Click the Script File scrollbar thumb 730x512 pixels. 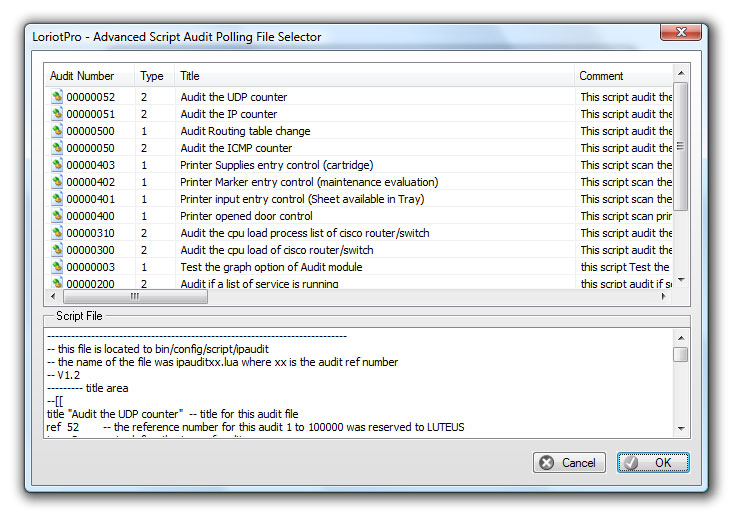(681, 354)
